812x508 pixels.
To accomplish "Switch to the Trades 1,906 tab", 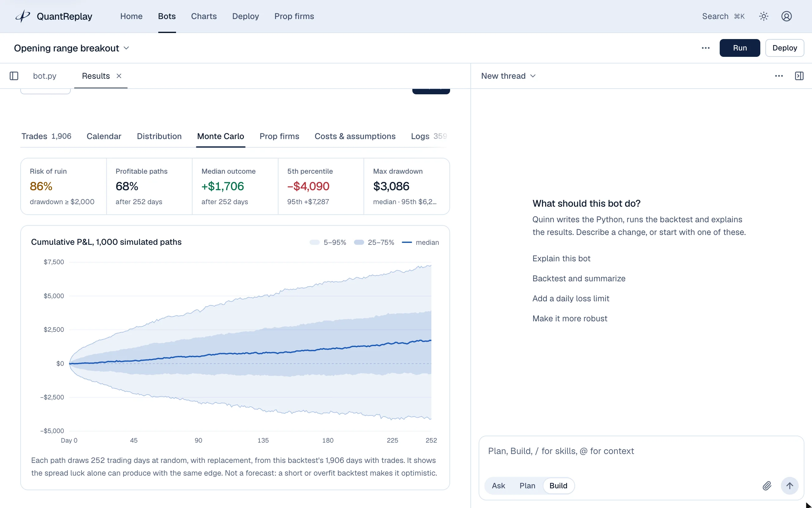I will point(46,136).
